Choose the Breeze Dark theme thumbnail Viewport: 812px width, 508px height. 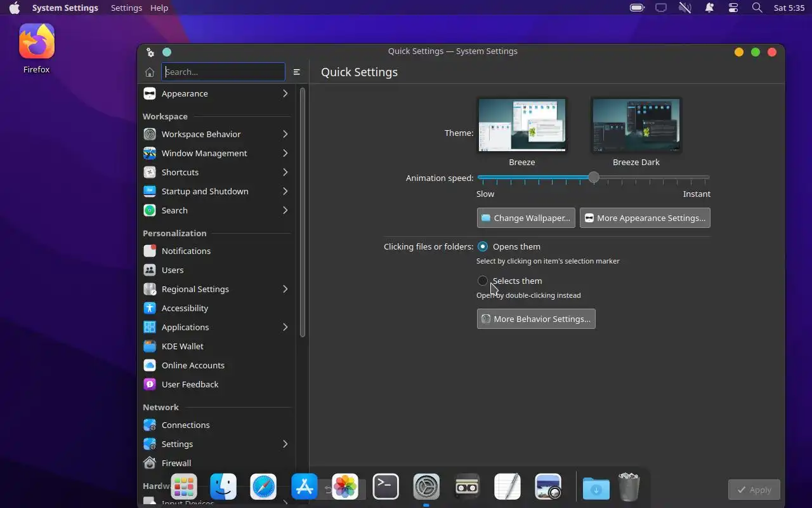636,125
